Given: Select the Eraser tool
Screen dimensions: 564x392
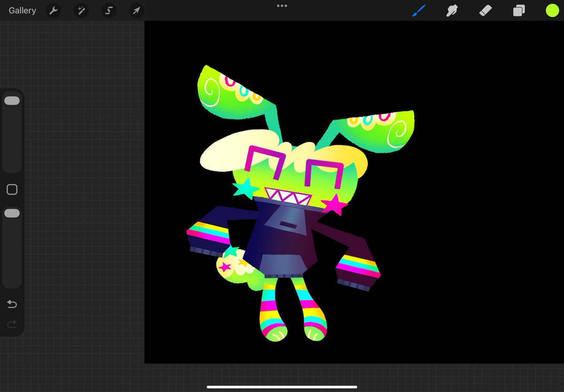Looking at the screenshot, I should [x=486, y=10].
